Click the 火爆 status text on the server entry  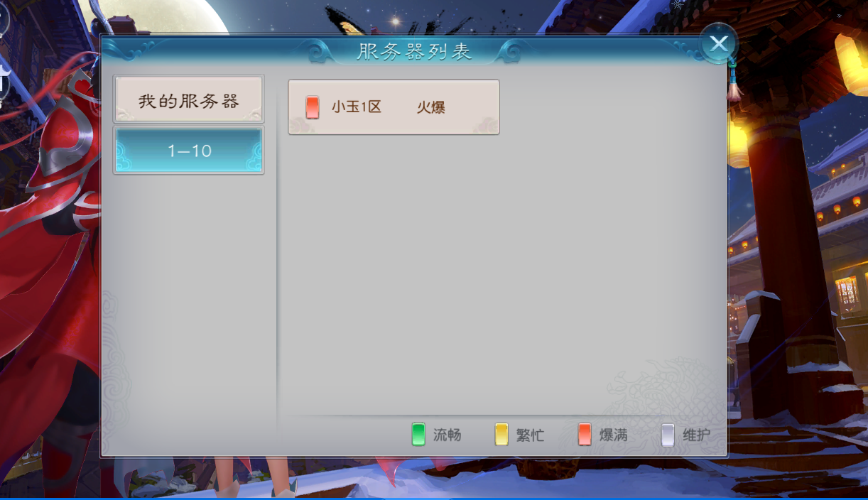[x=430, y=107]
